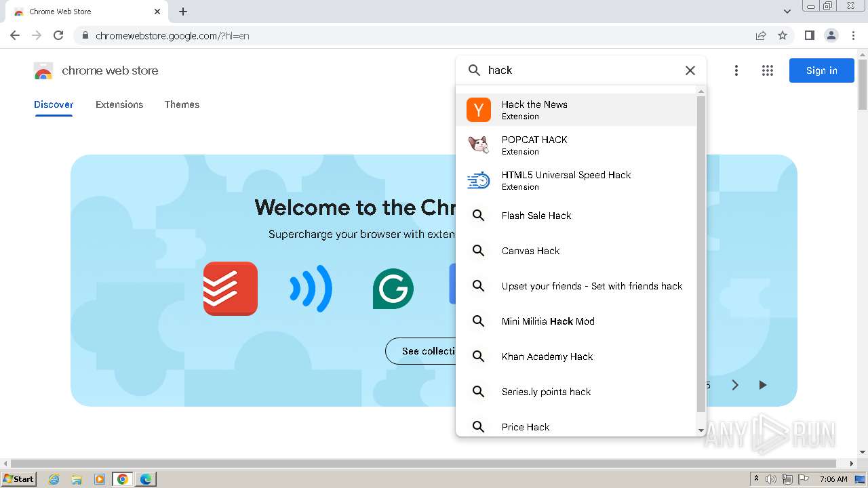Switch to the Extensions tab
Screen dimensions: 868x488
119,104
